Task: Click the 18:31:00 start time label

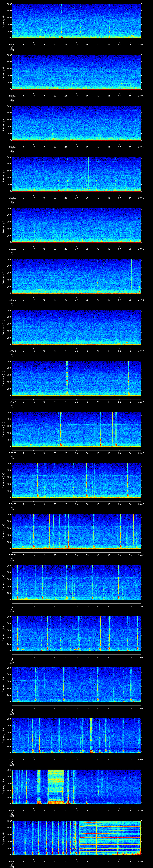Action: (x=12, y=351)
